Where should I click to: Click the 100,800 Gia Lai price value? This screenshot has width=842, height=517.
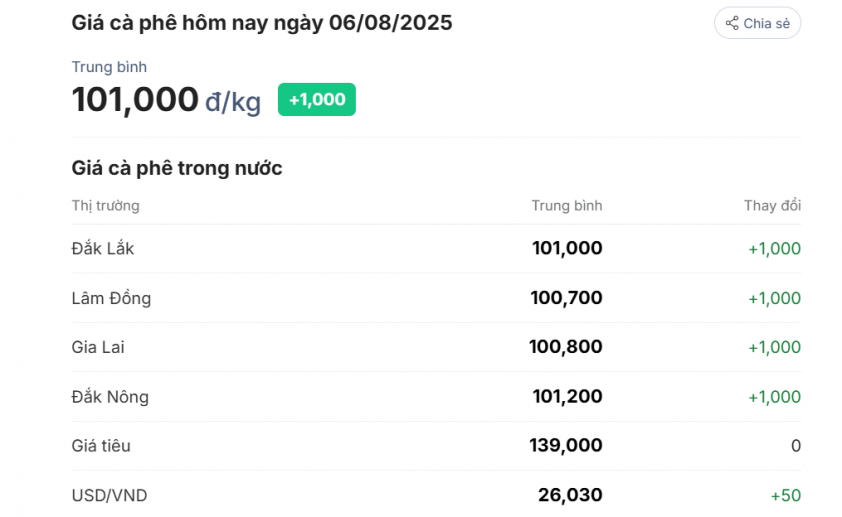coord(566,347)
